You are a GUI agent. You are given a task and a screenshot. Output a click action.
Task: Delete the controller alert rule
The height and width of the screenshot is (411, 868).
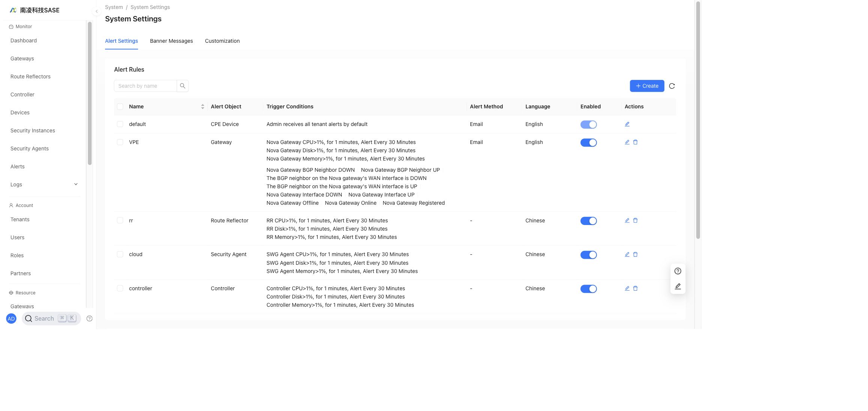click(x=635, y=288)
